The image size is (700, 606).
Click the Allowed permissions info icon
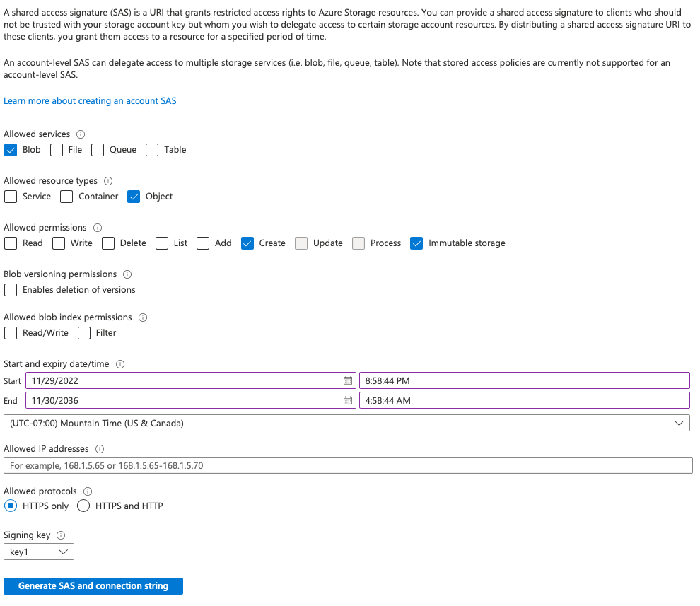pyautogui.click(x=96, y=227)
